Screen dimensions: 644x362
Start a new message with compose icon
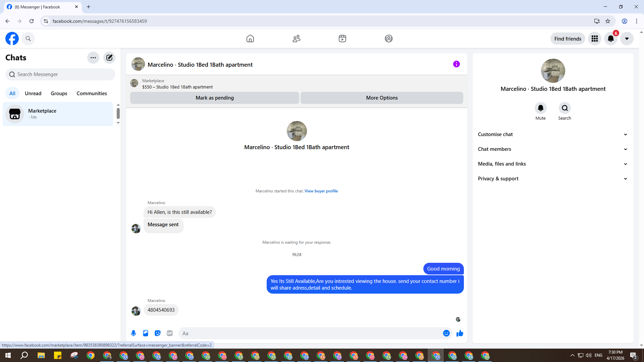(109, 58)
